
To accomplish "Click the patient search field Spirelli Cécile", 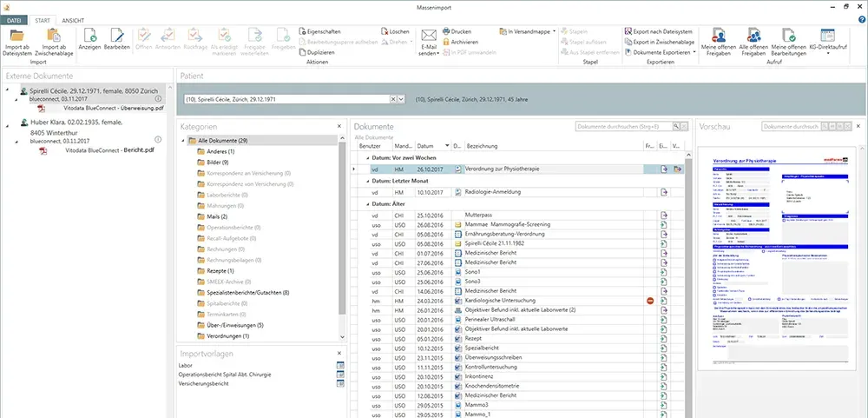I will pos(286,99).
